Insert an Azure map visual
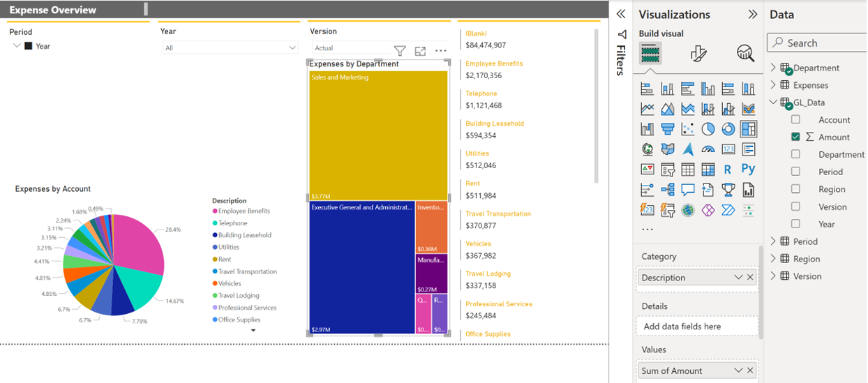 [687, 149]
